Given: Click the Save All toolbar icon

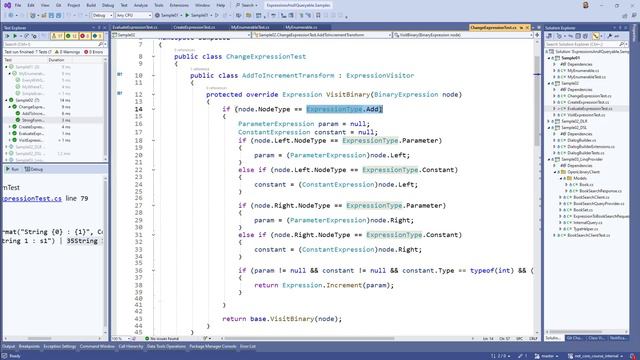Looking at the screenshot, I should pos(58,15).
